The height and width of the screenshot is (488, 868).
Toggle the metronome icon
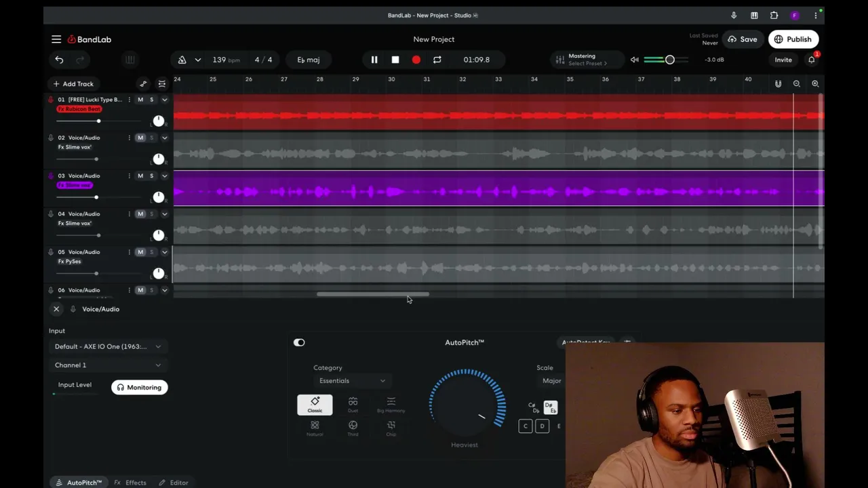pyautogui.click(x=182, y=60)
